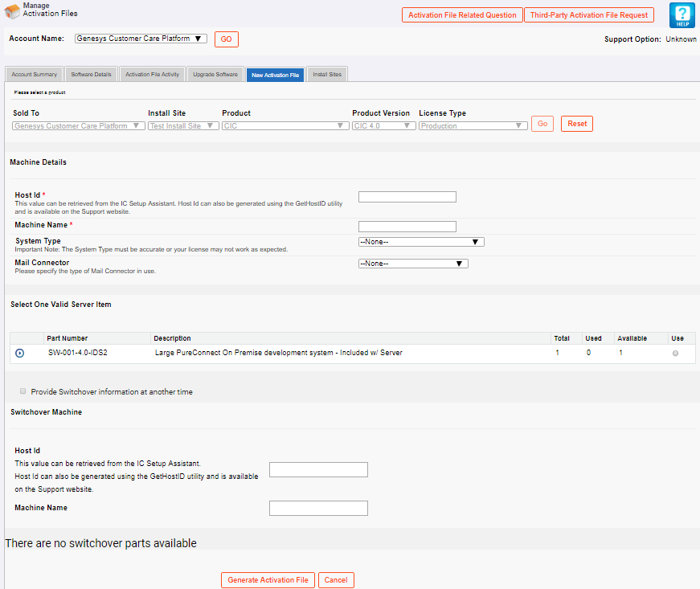Screen dimensions: 700x589
Task: Open the System Type dropdown
Action: 421,241
